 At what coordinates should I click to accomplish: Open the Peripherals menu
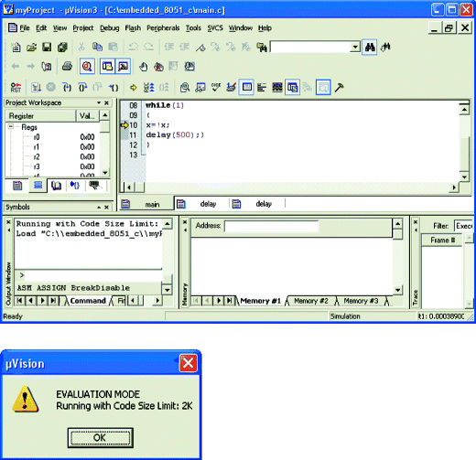click(163, 28)
